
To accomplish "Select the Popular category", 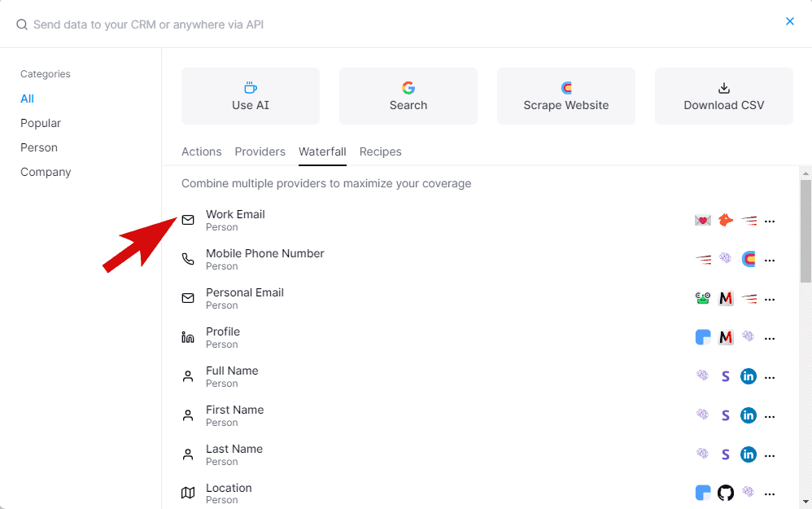I will (41, 123).
